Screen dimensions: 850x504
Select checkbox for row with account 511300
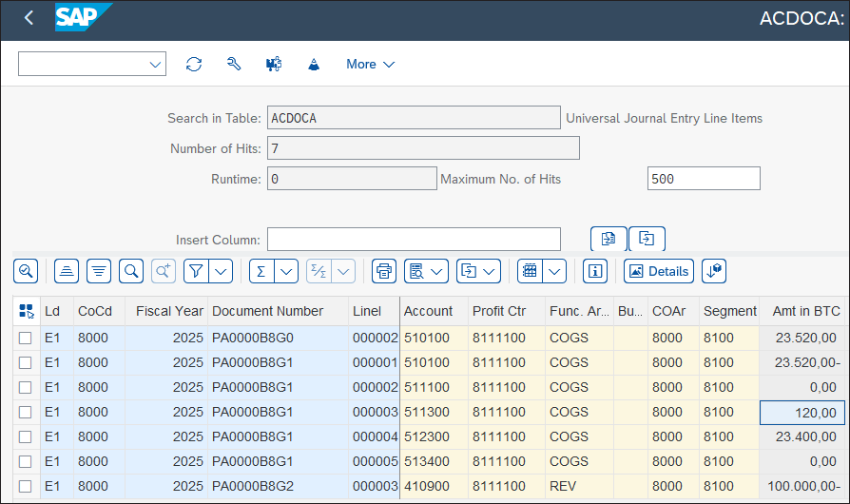pyautogui.click(x=26, y=412)
